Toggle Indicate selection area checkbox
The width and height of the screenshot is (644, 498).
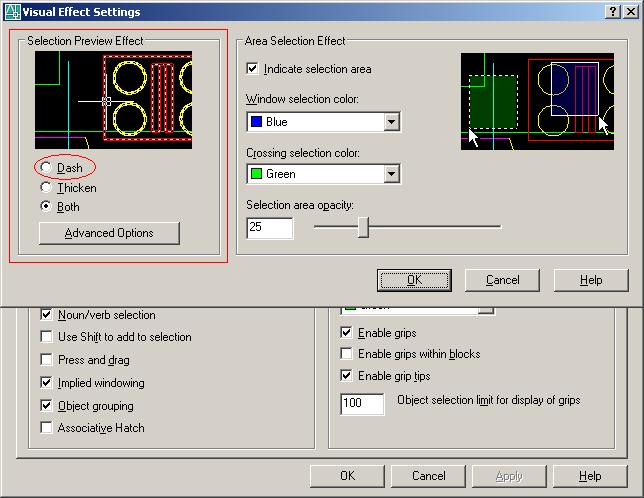tap(252, 69)
